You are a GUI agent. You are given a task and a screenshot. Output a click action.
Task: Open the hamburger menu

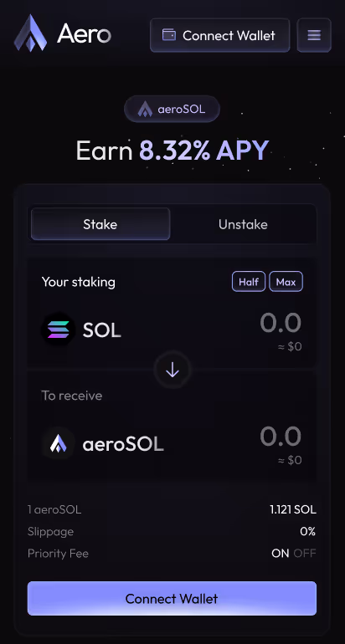click(x=314, y=35)
